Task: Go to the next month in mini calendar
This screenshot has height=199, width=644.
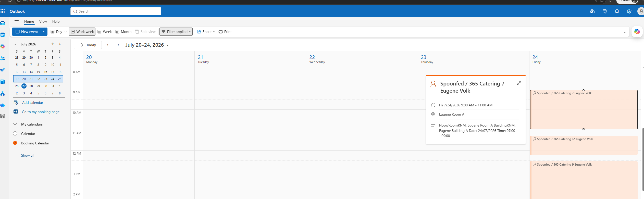Action: pos(60,44)
